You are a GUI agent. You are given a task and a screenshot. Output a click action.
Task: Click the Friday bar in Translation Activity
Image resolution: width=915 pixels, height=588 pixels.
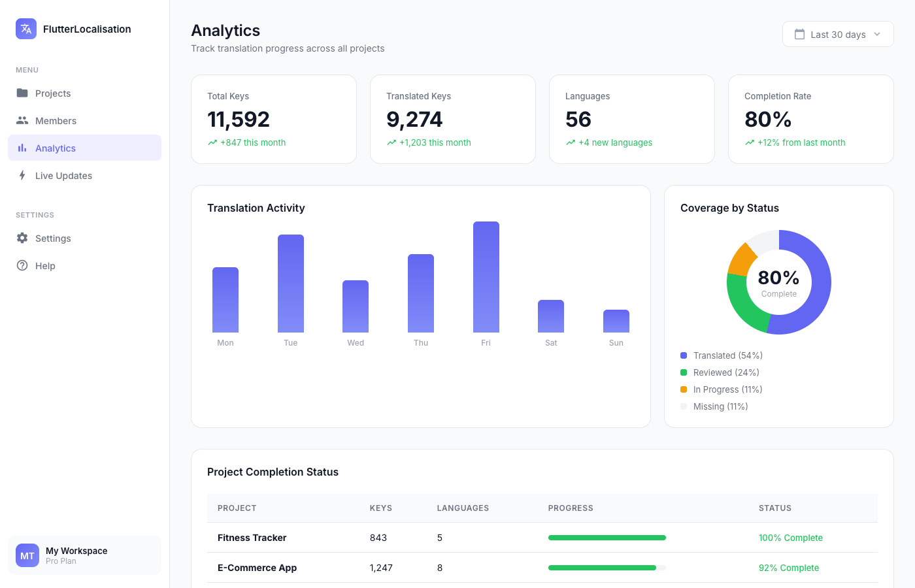(486, 278)
